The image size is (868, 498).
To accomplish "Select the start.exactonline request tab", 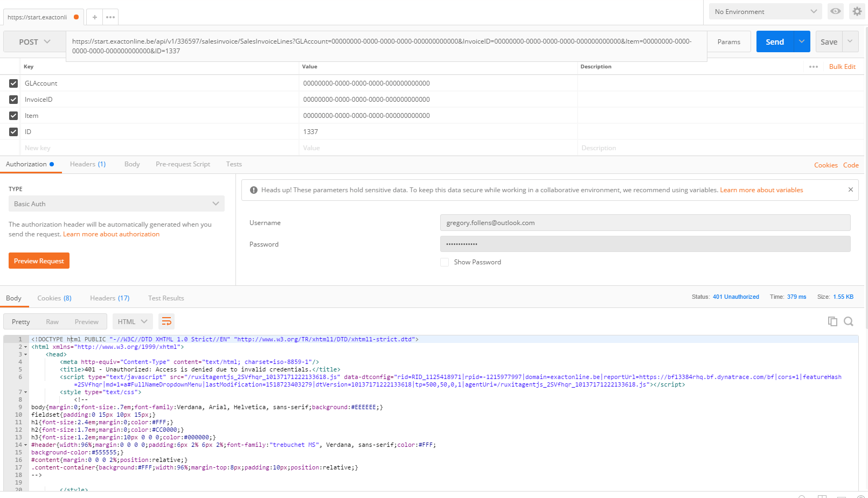I will (43, 17).
